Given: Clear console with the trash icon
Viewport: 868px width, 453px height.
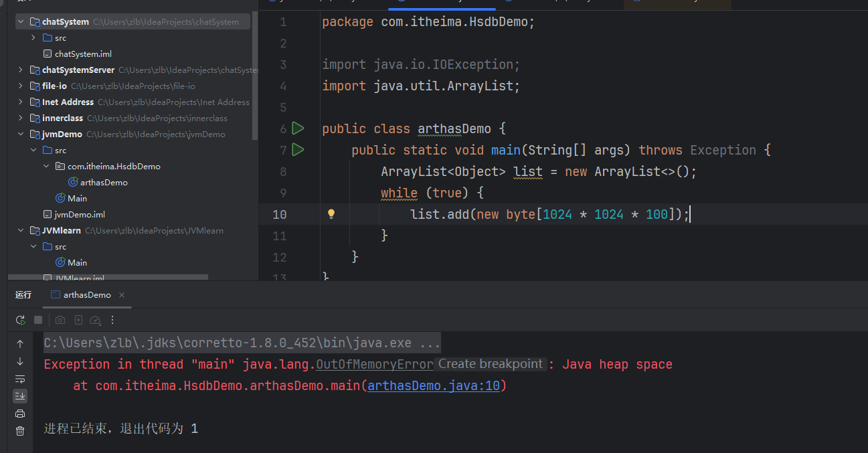Looking at the screenshot, I should (20, 431).
